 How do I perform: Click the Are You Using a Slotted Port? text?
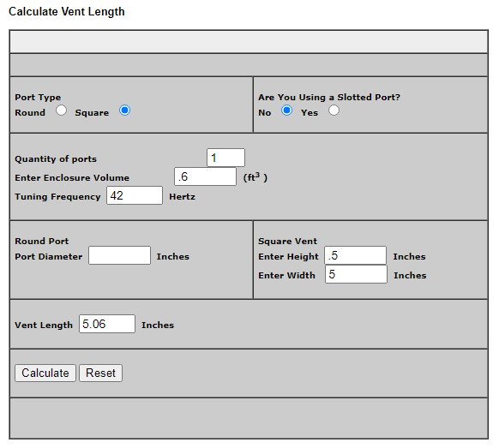click(x=329, y=97)
